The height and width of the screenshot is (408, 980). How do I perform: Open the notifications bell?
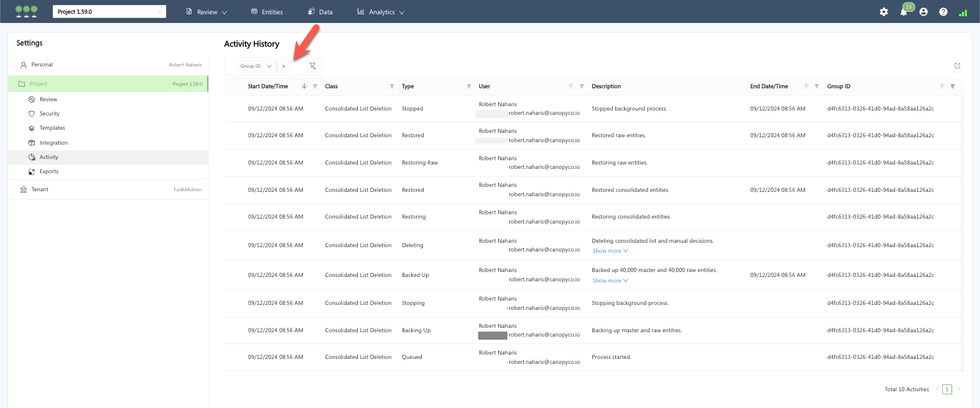[904, 12]
